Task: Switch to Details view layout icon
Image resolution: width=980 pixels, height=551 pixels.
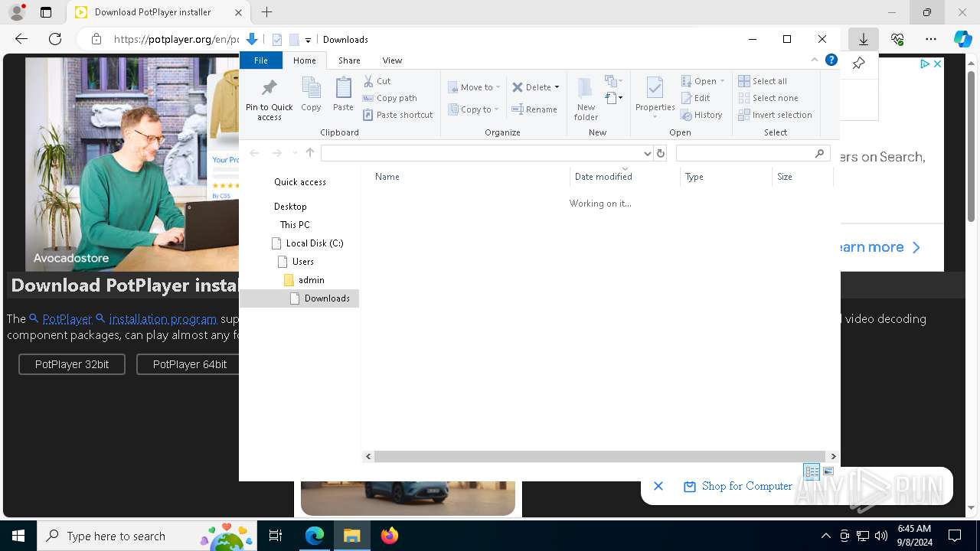Action: pyautogui.click(x=812, y=471)
